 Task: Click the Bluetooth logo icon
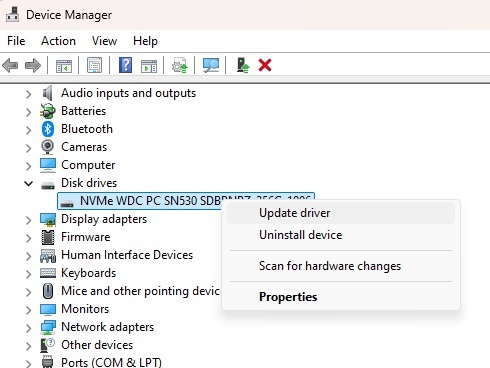[48, 129]
